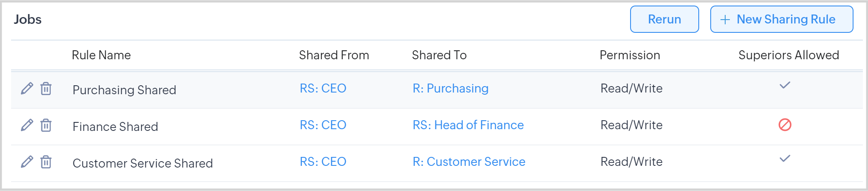
Task: Open RS: CEO in Finance Shared row
Action: 323,125
